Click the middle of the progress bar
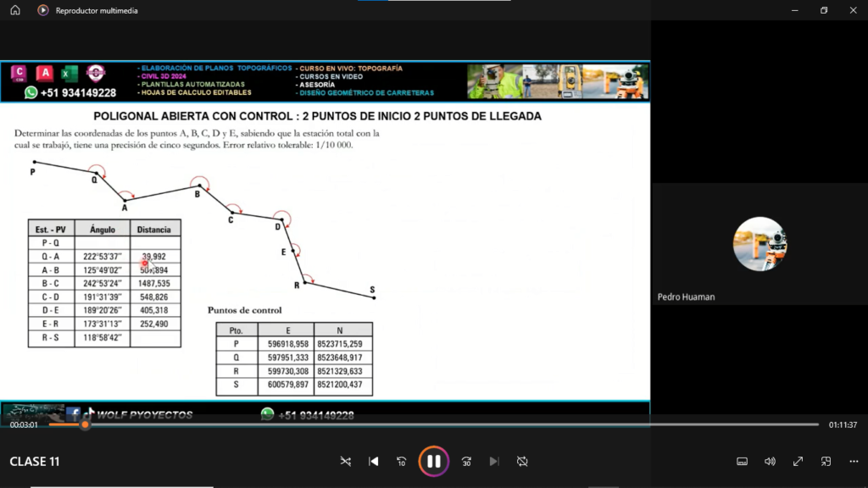This screenshot has width=868, height=488. point(433,424)
